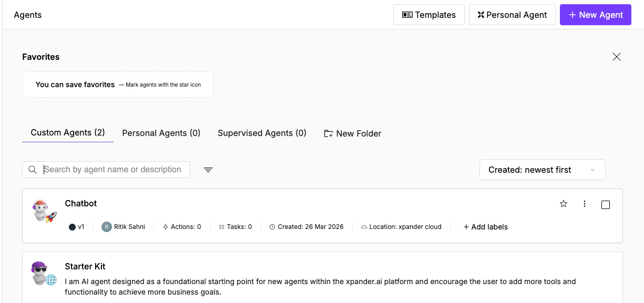Click the New Agent button
This screenshot has width=644, height=303.
point(595,14)
